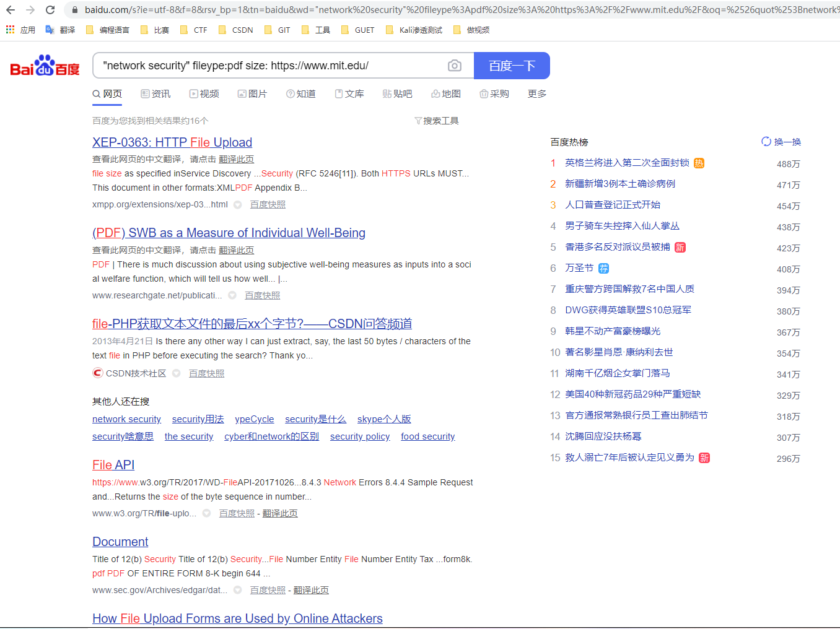
Task: Click the Baidu logo
Action: click(x=43, y=67)
